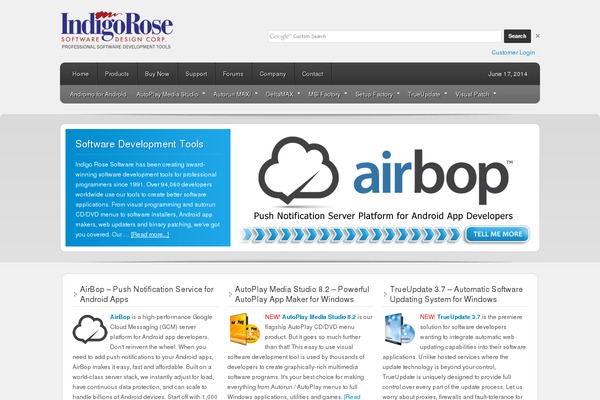Click arrow bullet beside AirBop article heading
This screenshot has width=600, height=400.
click(75, 294)
